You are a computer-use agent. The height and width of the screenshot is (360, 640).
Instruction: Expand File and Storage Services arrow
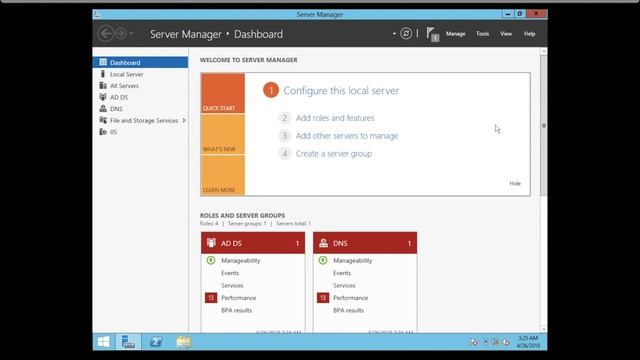click(184, 120)
